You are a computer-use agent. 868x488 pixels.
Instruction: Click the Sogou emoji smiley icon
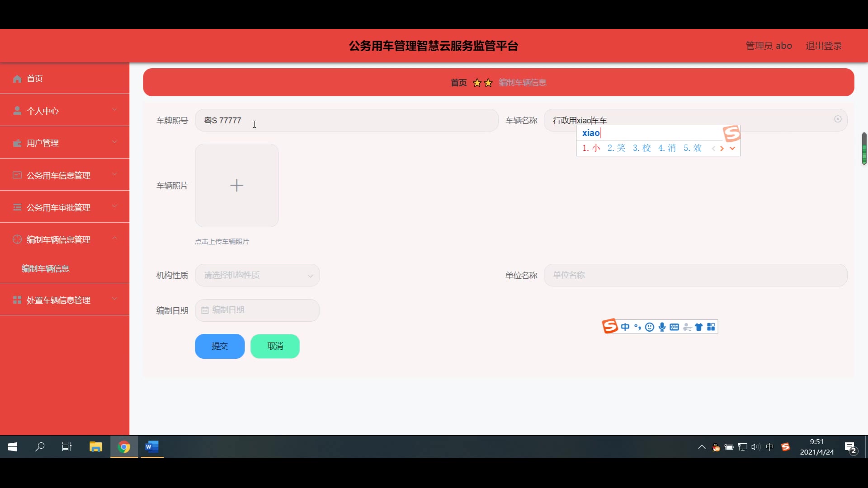pyautogui.click(x=650, y=327)
